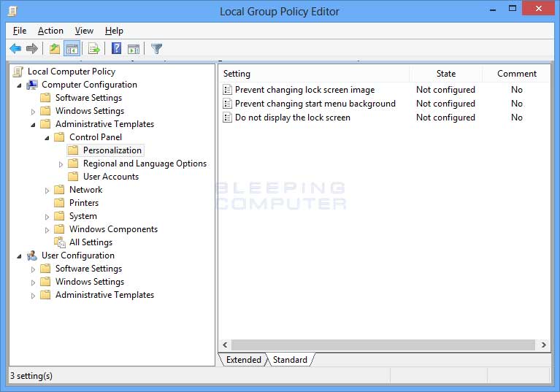Open Help via blue question mark icon

[x=116, y=48]
